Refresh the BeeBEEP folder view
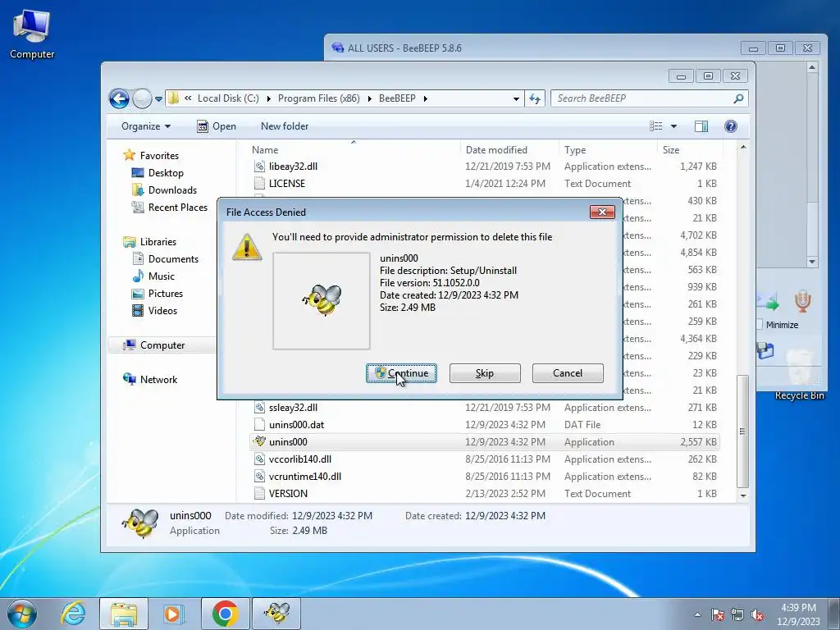This screenshot has height=630, width=840. coord(535,98)
